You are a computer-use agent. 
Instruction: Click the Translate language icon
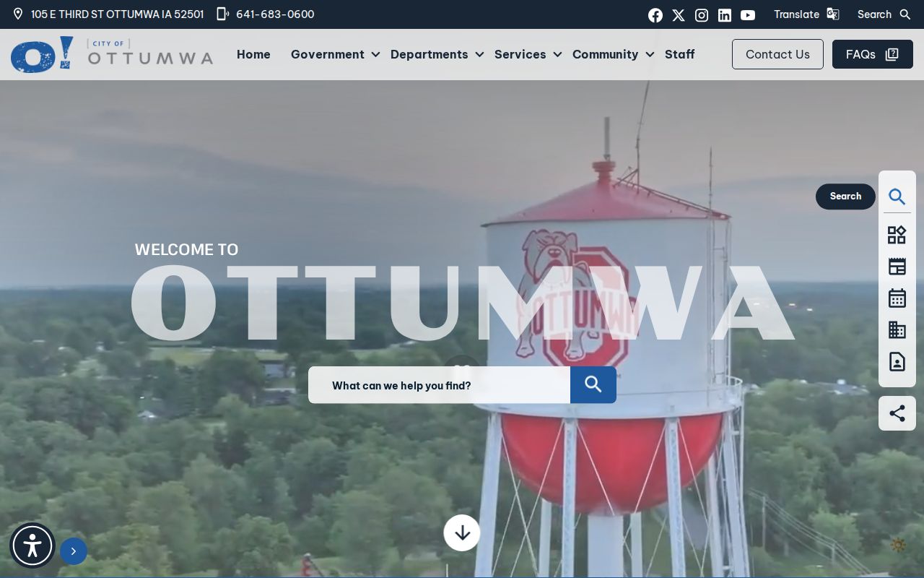point(833,14)
